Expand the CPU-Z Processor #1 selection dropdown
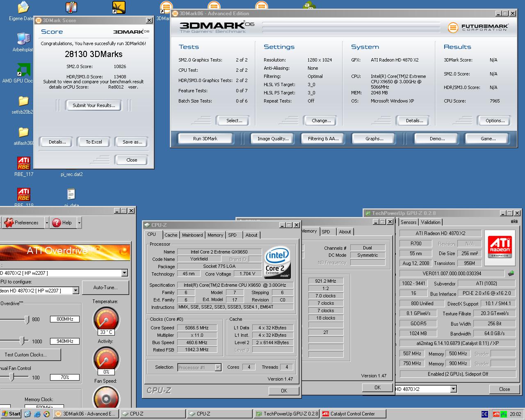 (218, 367)
